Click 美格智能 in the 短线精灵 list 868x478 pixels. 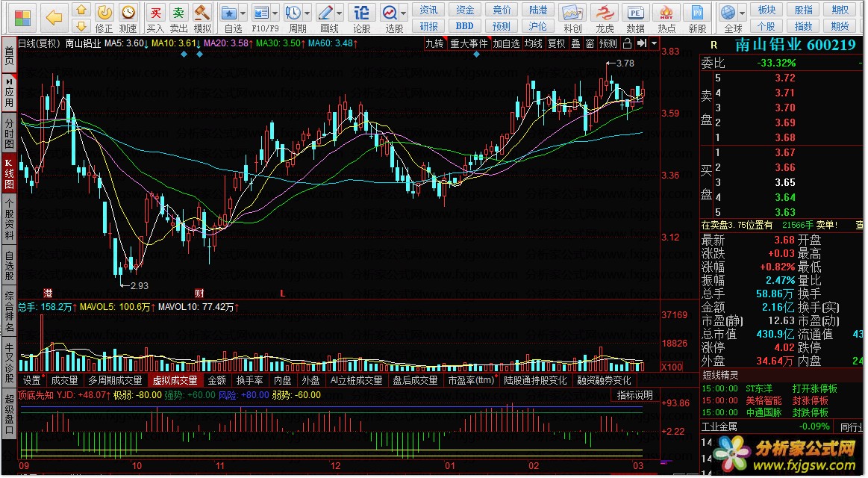click(764, 400)
